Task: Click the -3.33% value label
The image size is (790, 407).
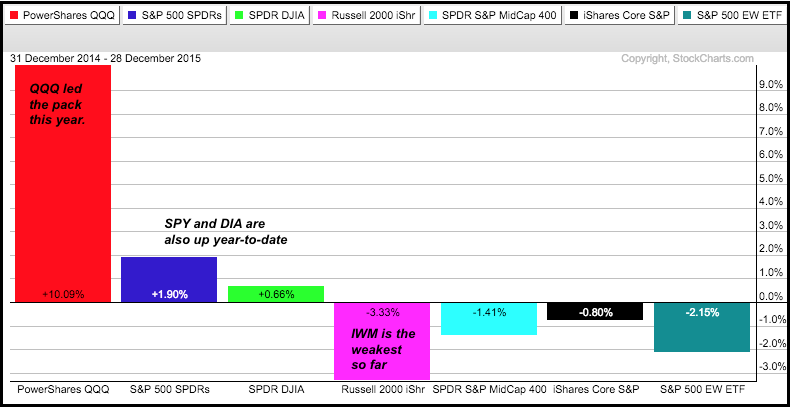Action: (x=382, y=313)
